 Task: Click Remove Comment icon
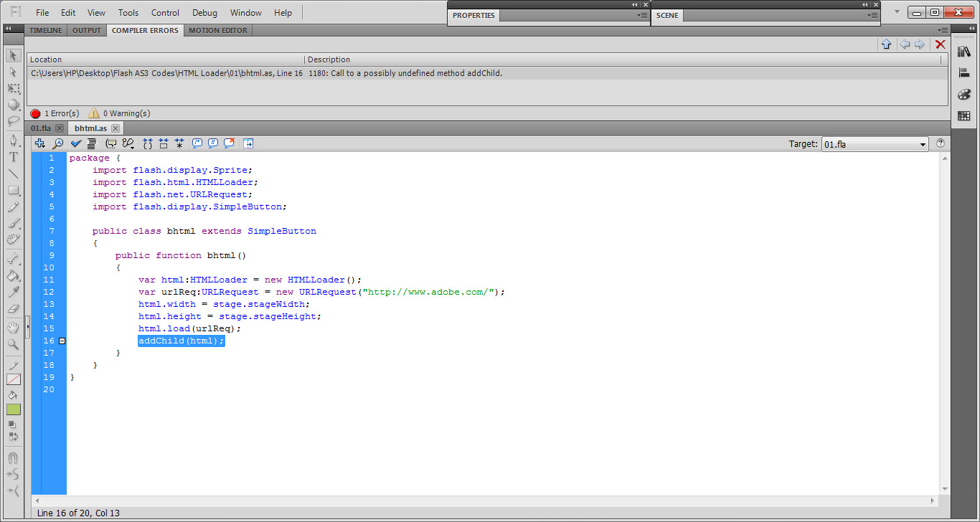pyautogui.click(x=230, y=143)
